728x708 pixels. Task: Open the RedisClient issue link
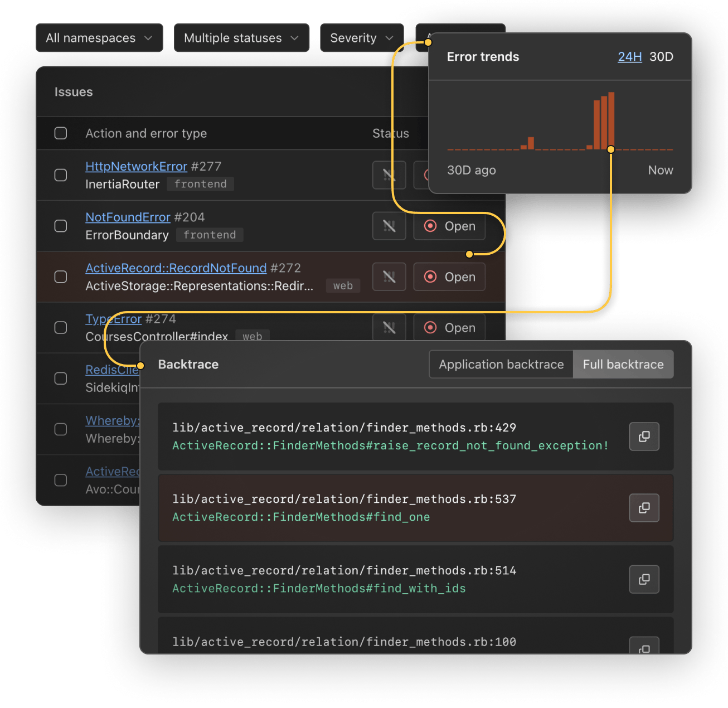click(112, 370)
